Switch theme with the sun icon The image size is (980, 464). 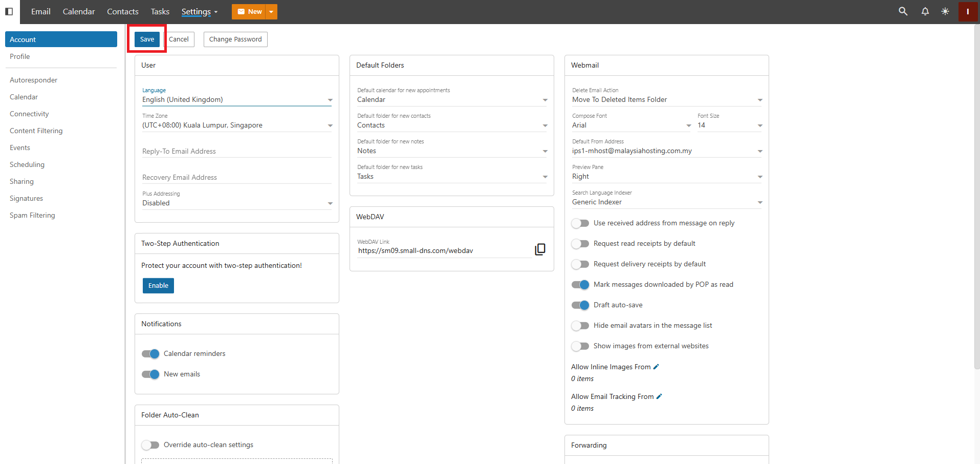[x=945, y=11]
